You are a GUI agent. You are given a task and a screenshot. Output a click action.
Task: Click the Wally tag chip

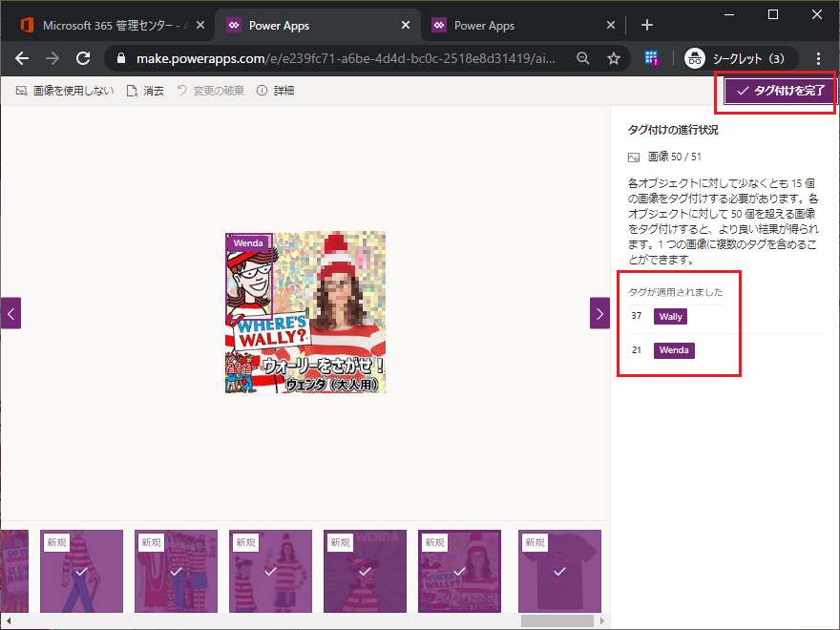click(670, 316)
